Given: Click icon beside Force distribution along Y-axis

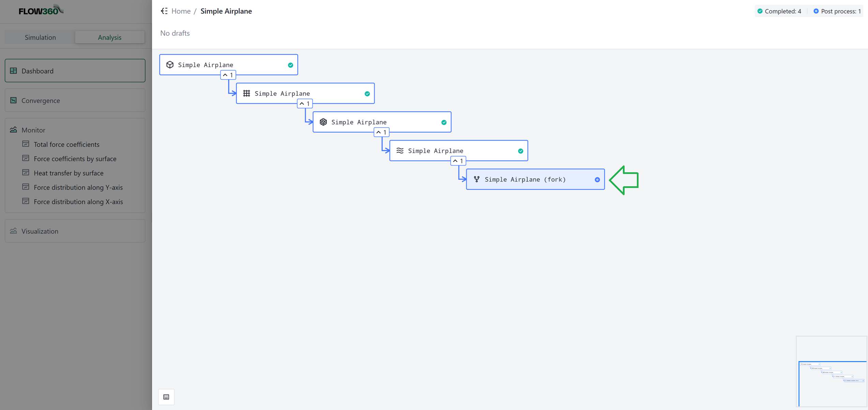Looking at the screenshot, I should pyautogui.click(x=26, y=187).
